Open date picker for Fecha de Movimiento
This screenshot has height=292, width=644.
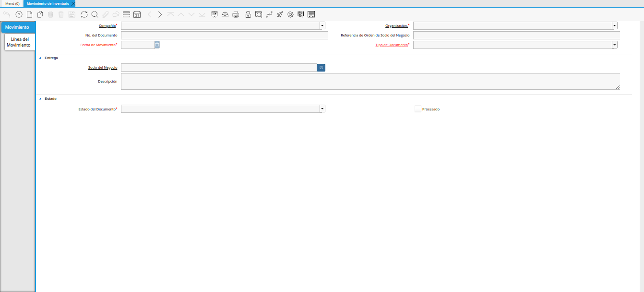(157, 45)
